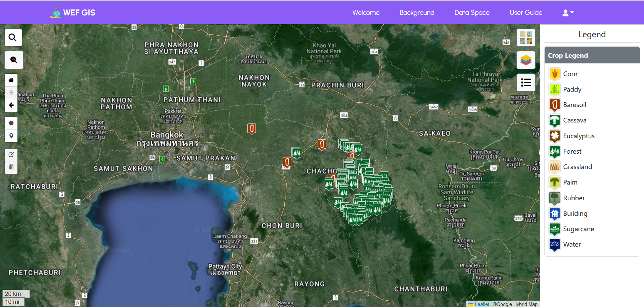
Task: Collapse the Crop Legend header
Action: pyautogui.click(x=592, y=55)
